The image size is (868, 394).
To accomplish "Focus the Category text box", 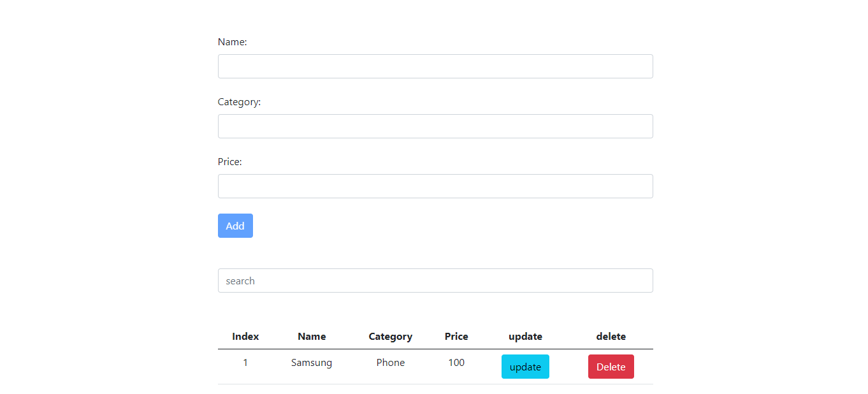I will click(x=435, y=126).
